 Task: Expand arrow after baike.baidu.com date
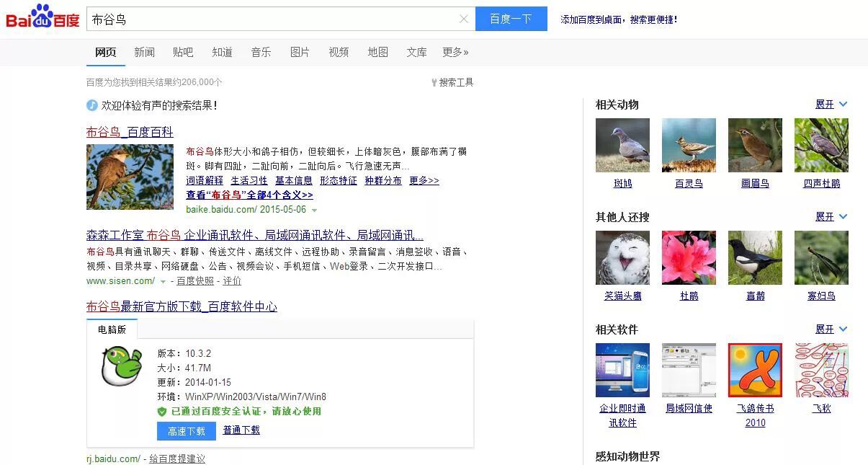(x=314, y=211)
